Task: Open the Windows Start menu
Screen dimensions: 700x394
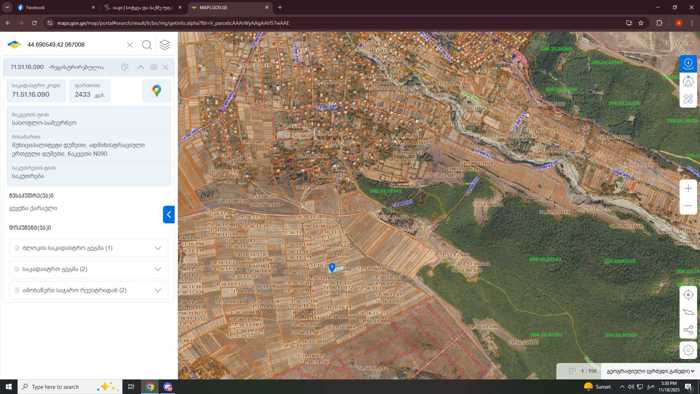Action: click(8, 387)
